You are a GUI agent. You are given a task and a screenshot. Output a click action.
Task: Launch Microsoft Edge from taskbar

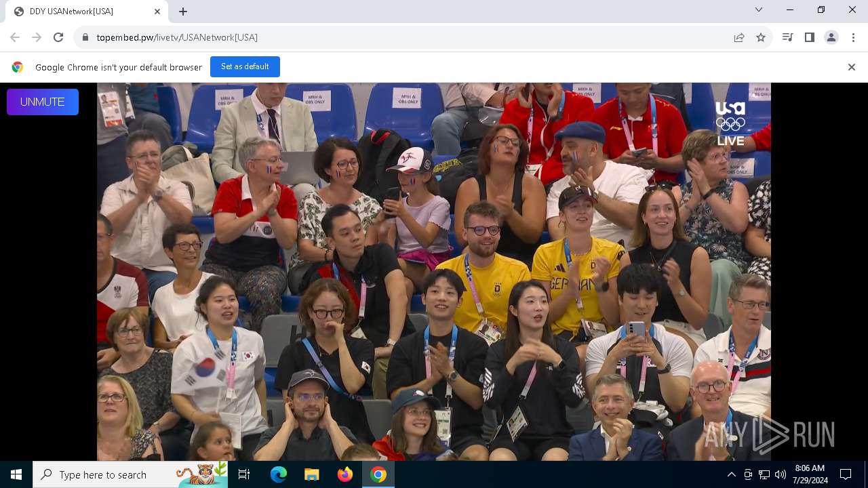tap(279, 474)
